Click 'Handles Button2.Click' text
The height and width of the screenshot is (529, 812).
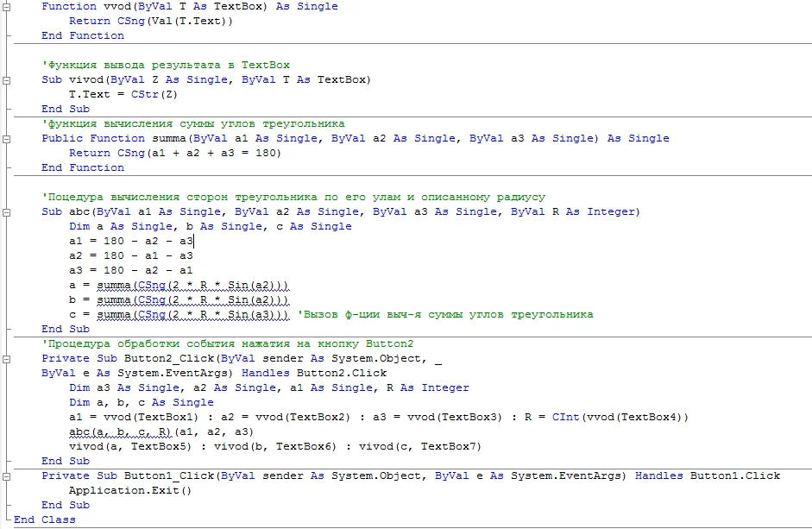(x=314, y=373)
